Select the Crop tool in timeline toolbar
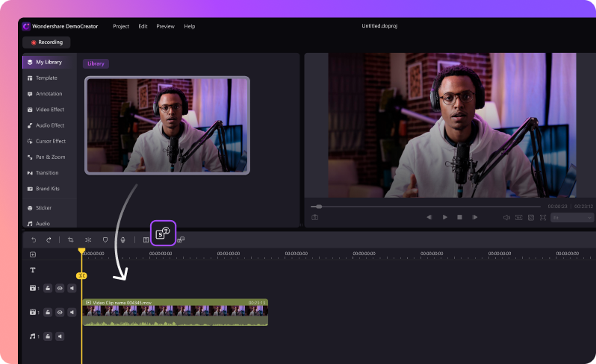 point(70,239)
